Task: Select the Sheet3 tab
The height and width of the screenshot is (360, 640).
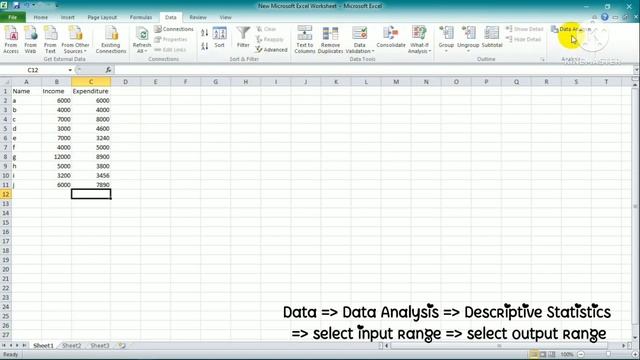Action: tap(100, 346)
